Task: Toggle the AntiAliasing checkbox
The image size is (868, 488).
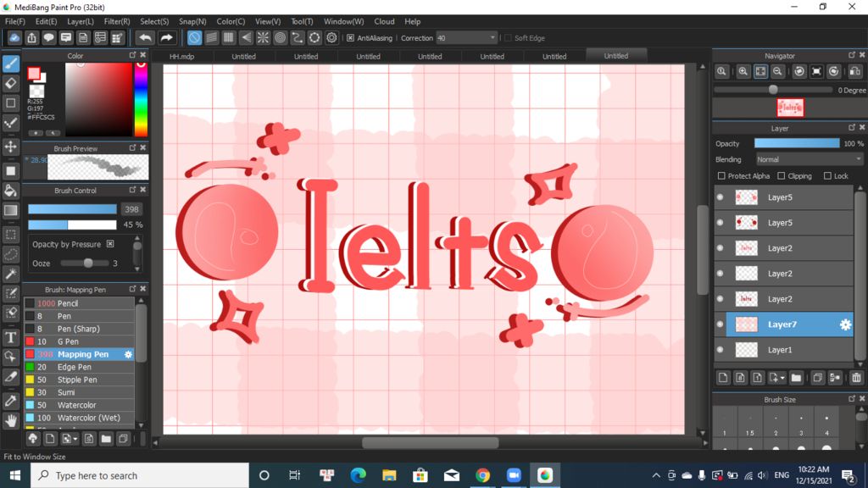Action: [x=350, y=37]
